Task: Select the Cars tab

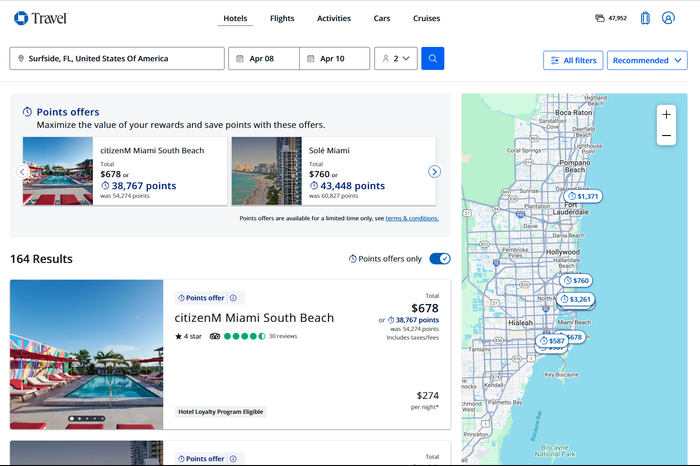Action: 382,18
